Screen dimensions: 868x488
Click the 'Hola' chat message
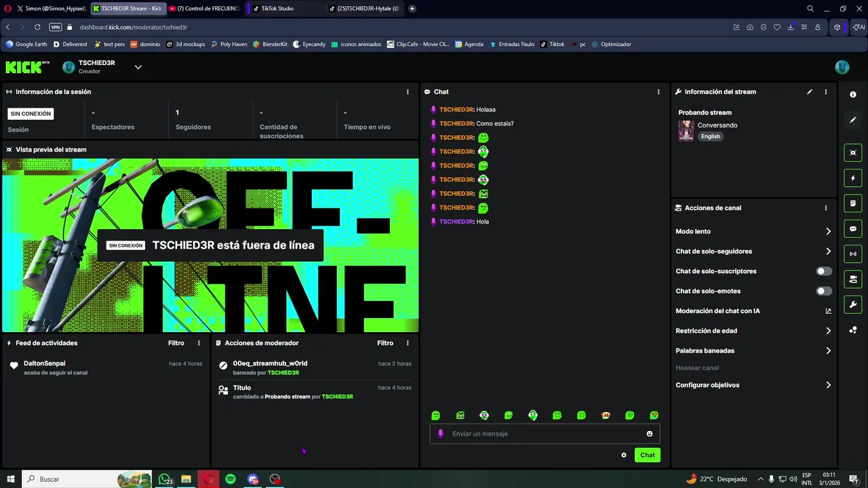[482, 222]
